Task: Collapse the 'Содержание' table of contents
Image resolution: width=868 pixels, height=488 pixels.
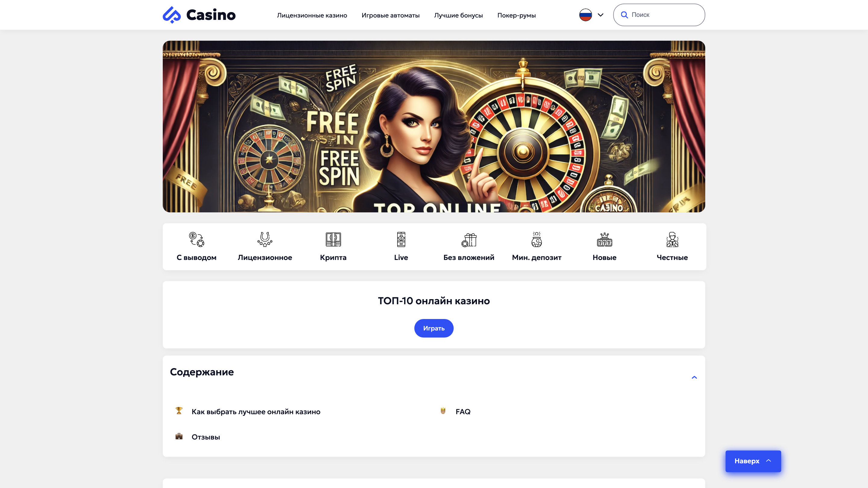Action: [x=694, y=377]
